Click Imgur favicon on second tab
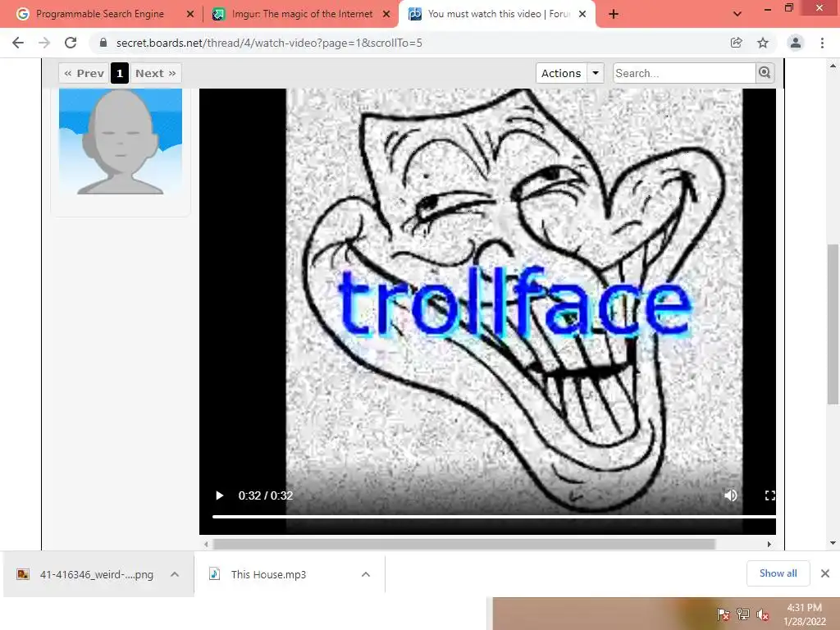The width and height of the screenshot is (840, 630). pos(218,14)
